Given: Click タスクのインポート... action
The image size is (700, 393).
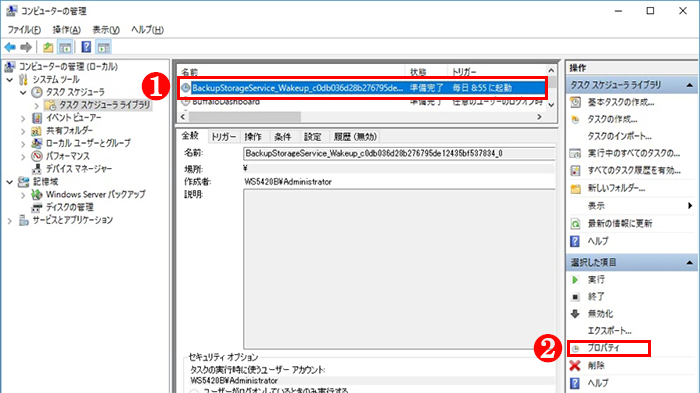Looking at the screenshot, I should point(619,136).
